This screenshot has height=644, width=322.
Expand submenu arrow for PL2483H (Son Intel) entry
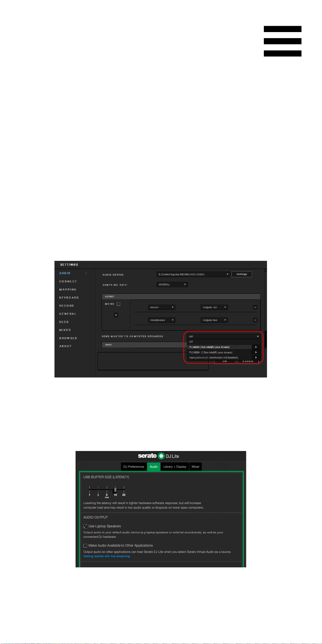256,347
